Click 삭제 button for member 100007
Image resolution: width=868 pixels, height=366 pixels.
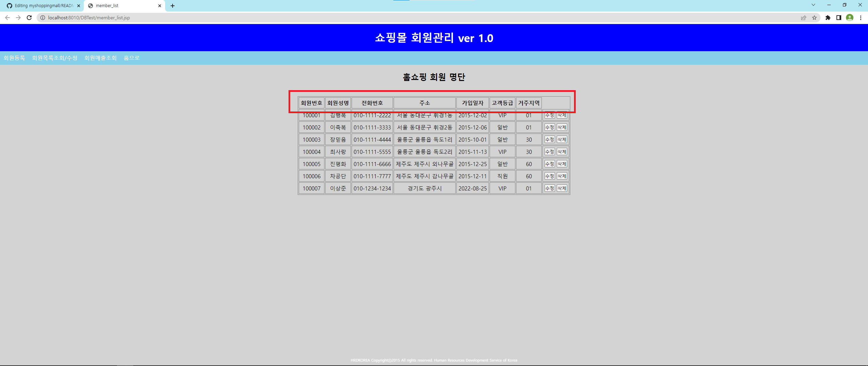562,188
